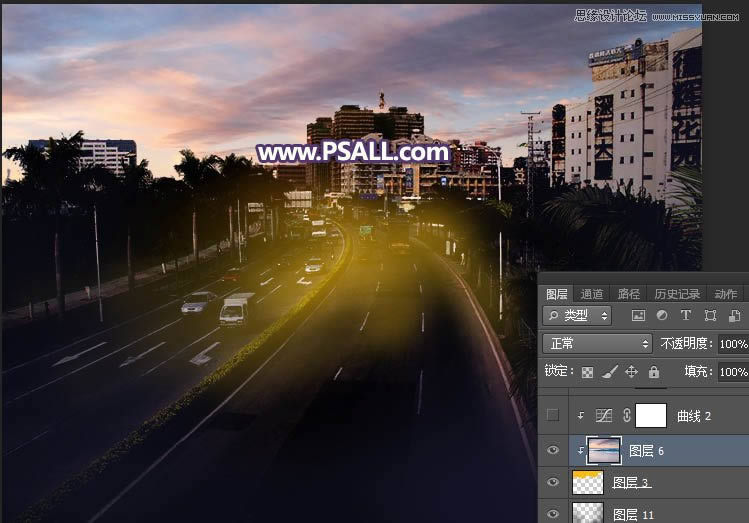Click the adjustment layer filter icon
Screen dimensions: 749x523
coord(662,316)
